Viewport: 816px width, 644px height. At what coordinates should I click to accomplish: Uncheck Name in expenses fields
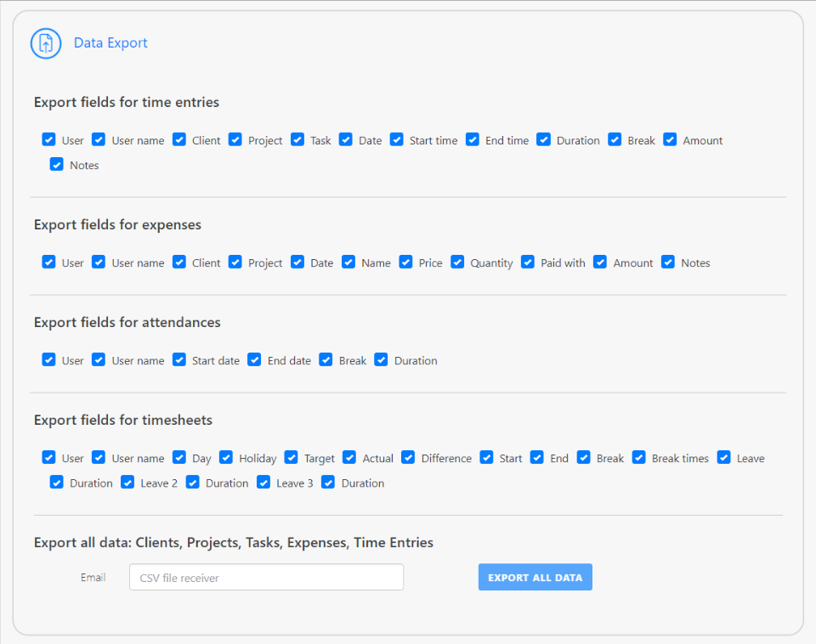point(348,262)
